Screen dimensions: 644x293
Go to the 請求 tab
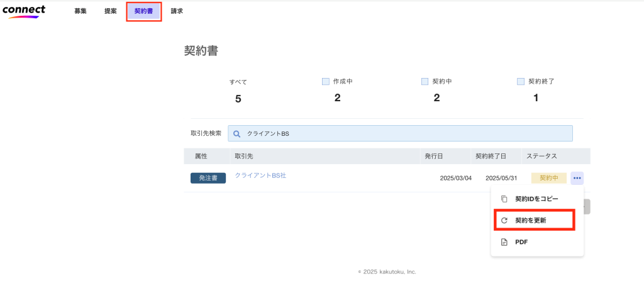coord(177,11)
